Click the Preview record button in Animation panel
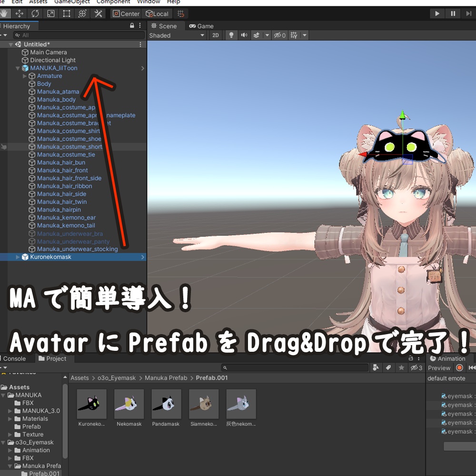Viewport: 476px width, 476px height. point(459,367)
